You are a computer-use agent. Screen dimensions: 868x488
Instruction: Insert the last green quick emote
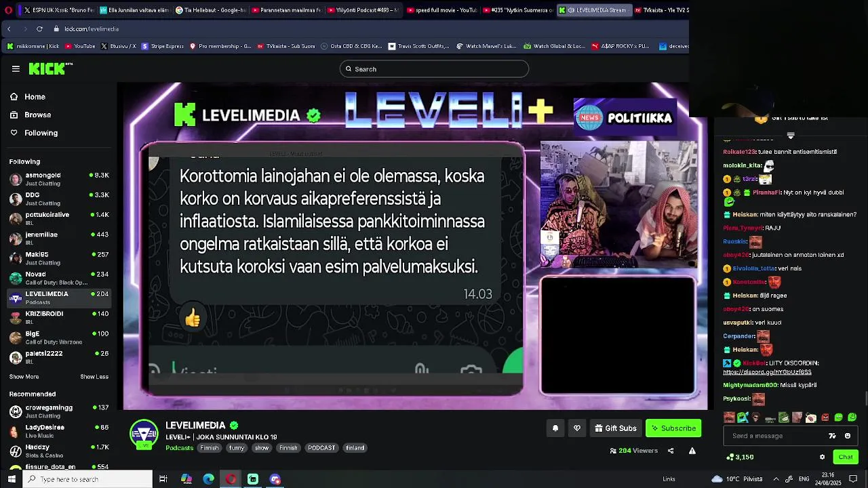click(x=852, y=418)
